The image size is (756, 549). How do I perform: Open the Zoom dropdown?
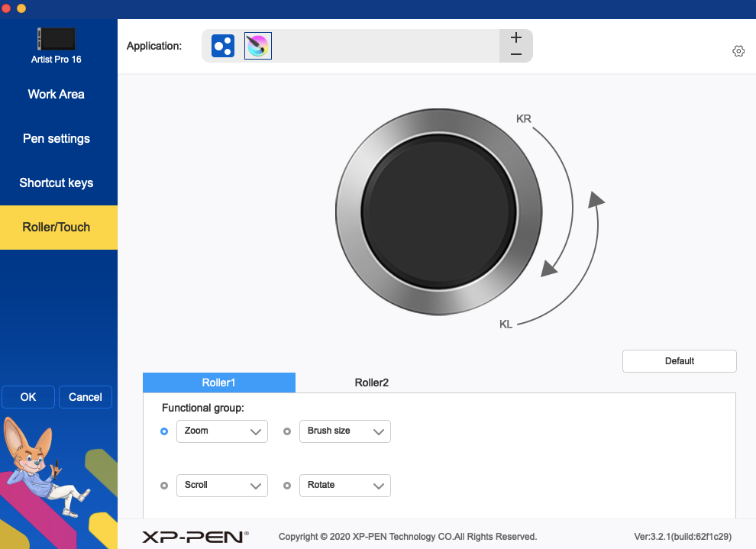[x=221, y=431]
